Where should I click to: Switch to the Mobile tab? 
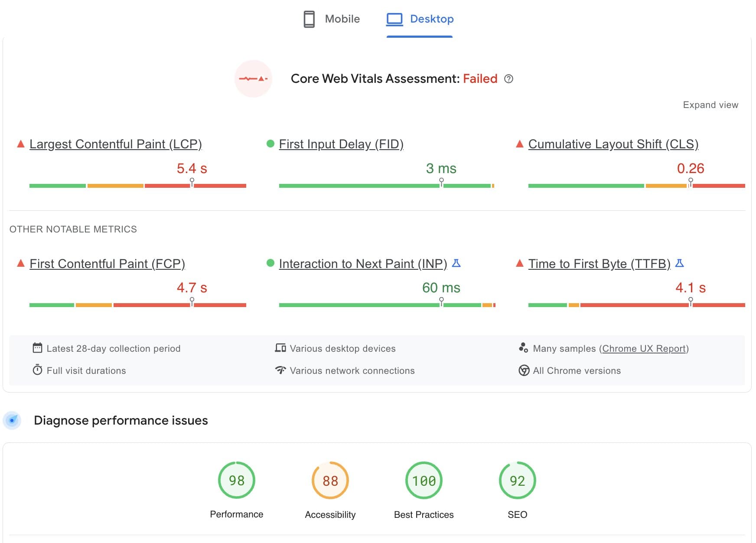[x=332, y=19]
